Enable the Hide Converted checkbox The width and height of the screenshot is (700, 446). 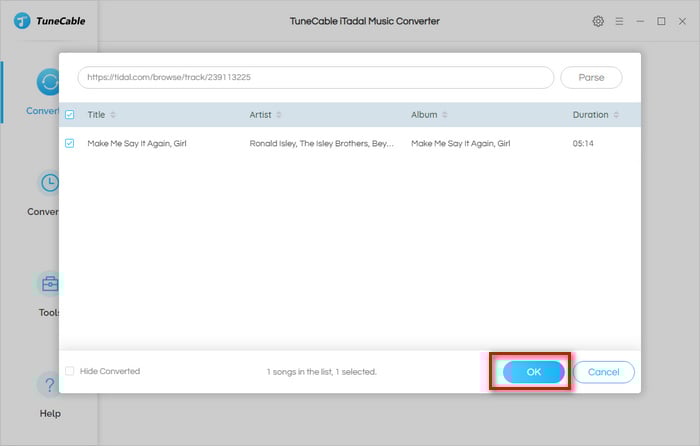(70, 371)
